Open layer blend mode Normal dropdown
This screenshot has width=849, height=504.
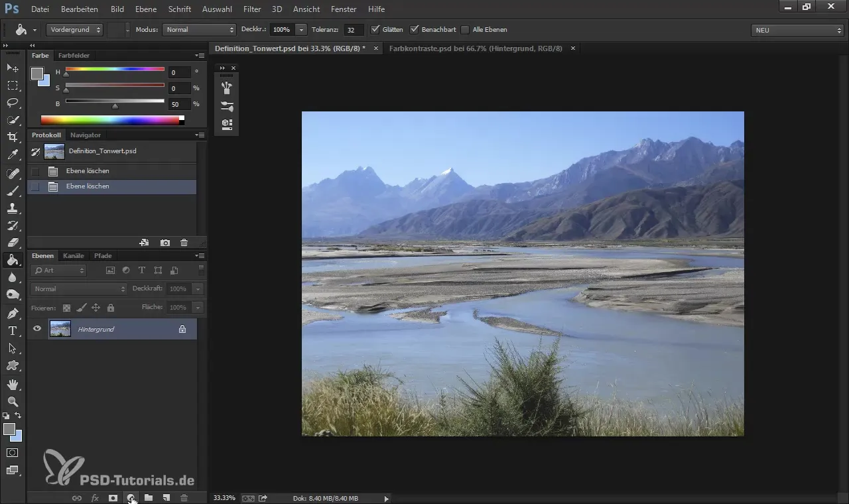(x=79, y=289)
